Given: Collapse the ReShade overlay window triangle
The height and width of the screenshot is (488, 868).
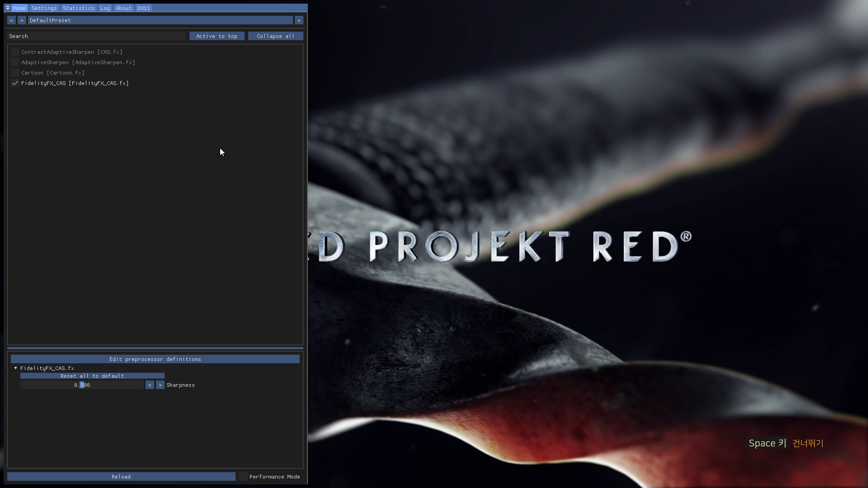Looking at the screenshot, I should (8, 8).
